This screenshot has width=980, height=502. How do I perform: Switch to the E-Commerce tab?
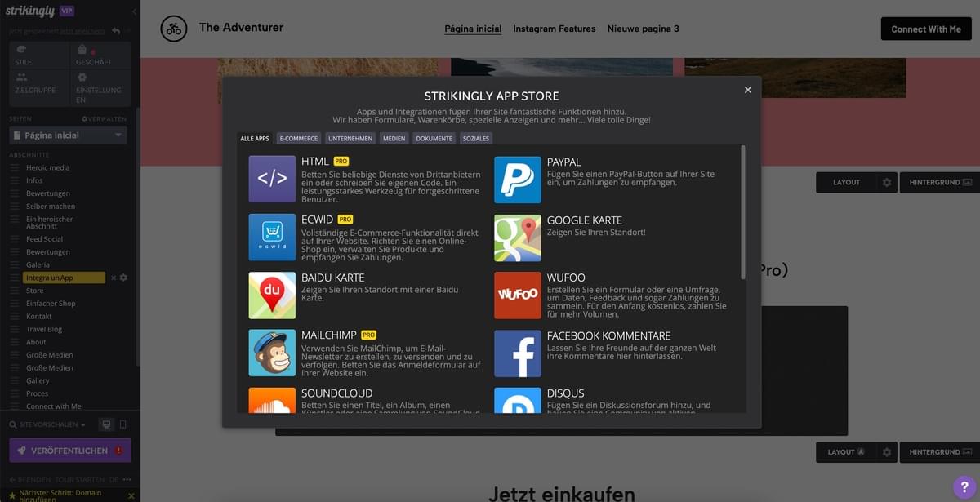click(x=299, y=138)
